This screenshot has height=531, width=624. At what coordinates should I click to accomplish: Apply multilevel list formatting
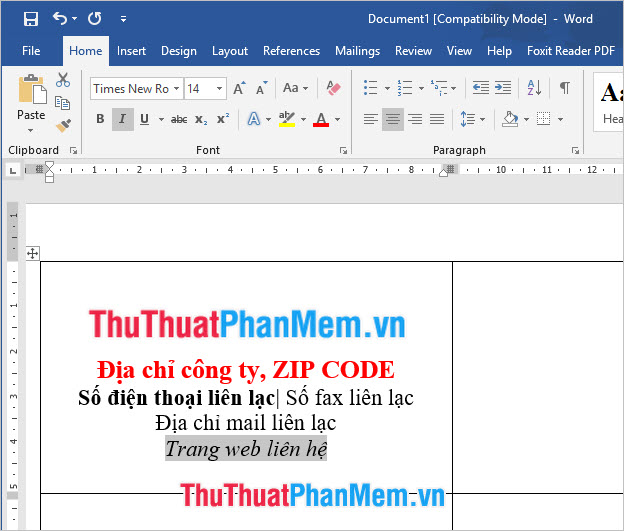439,88
